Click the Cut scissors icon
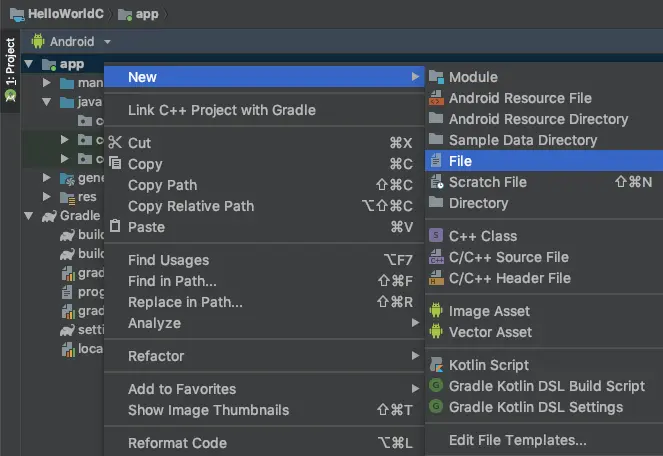This screenshot has width=663, height=456. (115, 143)
